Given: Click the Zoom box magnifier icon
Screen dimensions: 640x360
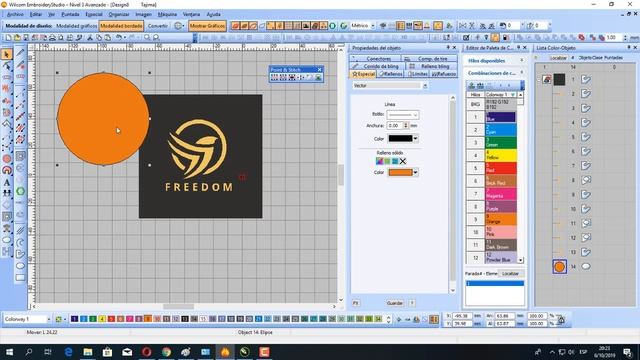Looking at the screenshot, I should click(x=156, y=38).
